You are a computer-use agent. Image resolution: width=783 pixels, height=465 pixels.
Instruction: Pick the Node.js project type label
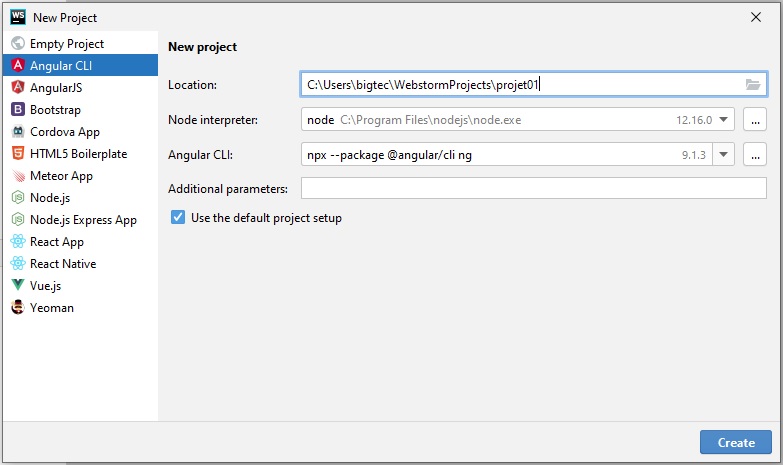[50, 198]
